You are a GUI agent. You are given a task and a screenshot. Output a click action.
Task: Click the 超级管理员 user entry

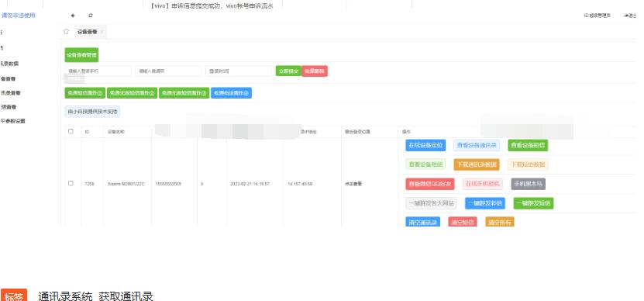click(598, 16)
